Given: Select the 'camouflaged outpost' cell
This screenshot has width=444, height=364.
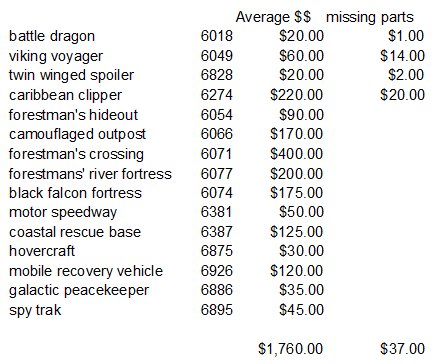Looking at the screenshot, I should coord(77,134).
